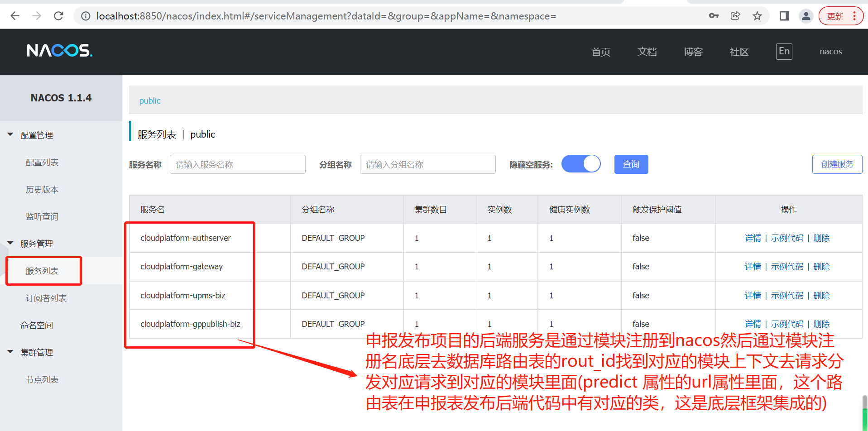Open 示例代码 for cloudplatform-authserver
Viewport: 868px width, 431px height.
click(x=787, y=238)
